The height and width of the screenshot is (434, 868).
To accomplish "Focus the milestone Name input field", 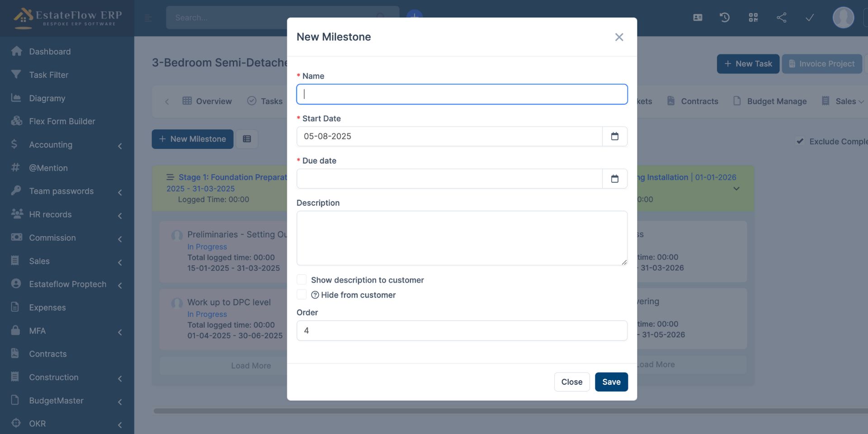I will coord(462,94).
